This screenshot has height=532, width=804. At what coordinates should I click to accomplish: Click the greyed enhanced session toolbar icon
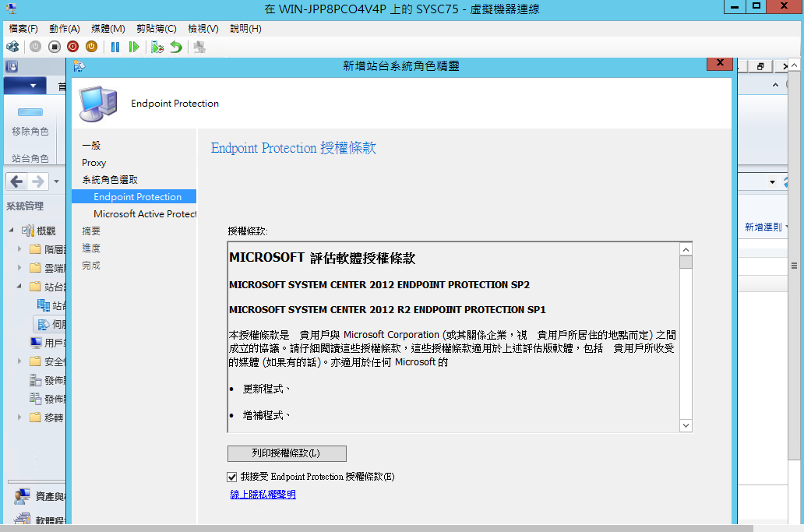pyautogui.click(x=199, y=48)
